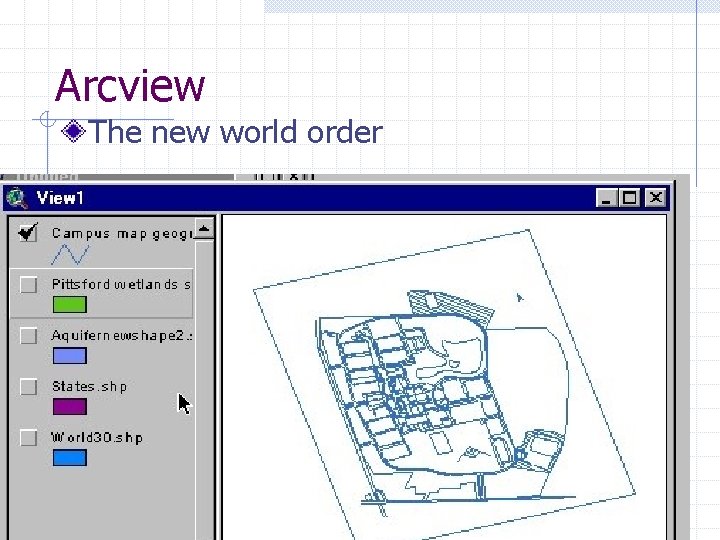
Task: Click the green Pittsford wetlands color swatch
Action: pos(70,305)
